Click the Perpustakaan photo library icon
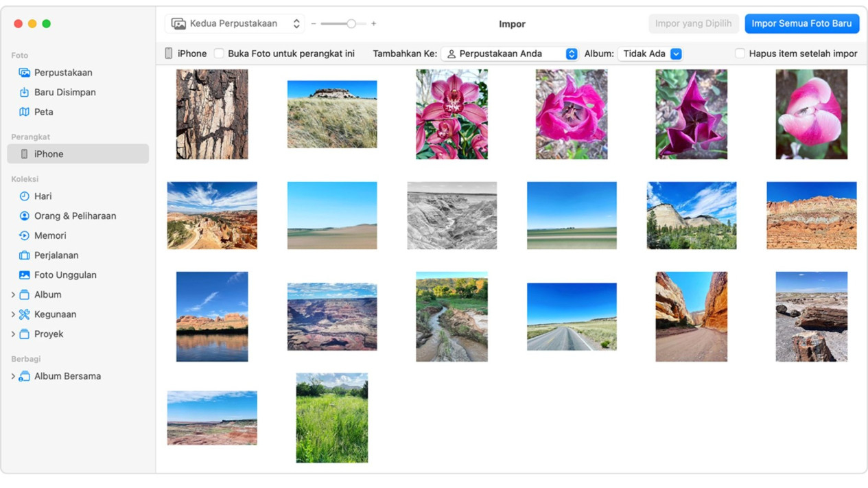This screenshot has width=868, height=488. pos(24,73)
